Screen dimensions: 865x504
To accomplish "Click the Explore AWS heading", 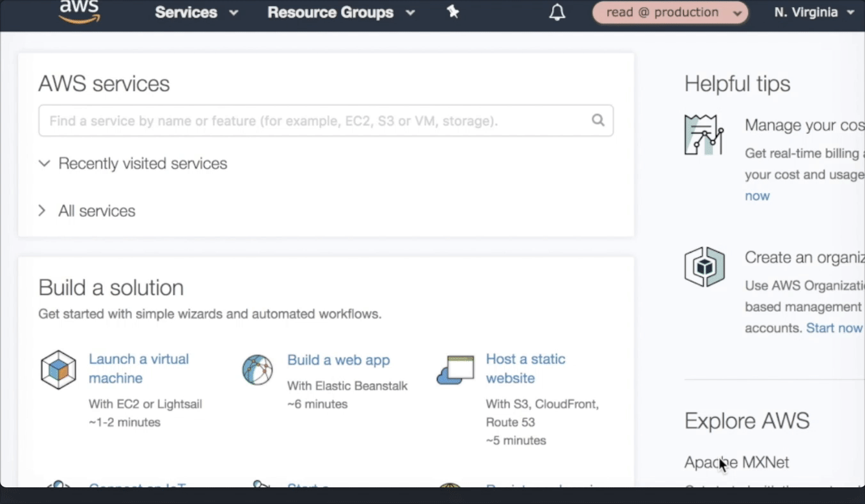I will tap(747, 421).
